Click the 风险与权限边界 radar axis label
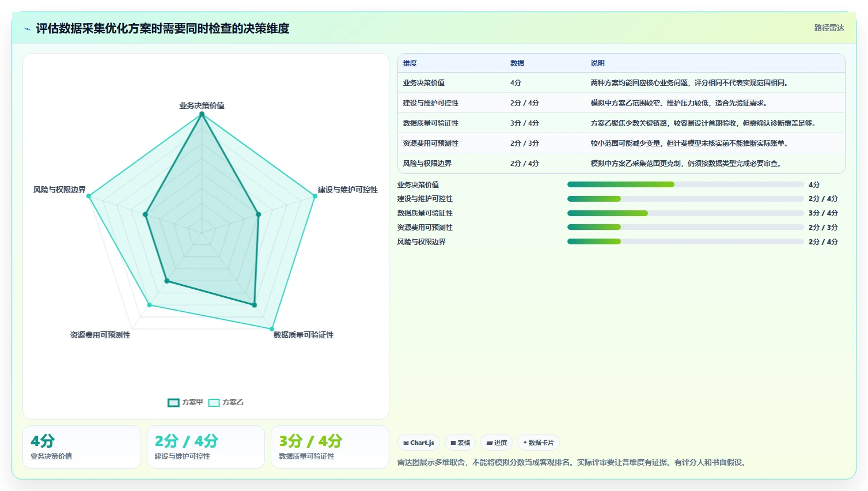 pos(59,190)
